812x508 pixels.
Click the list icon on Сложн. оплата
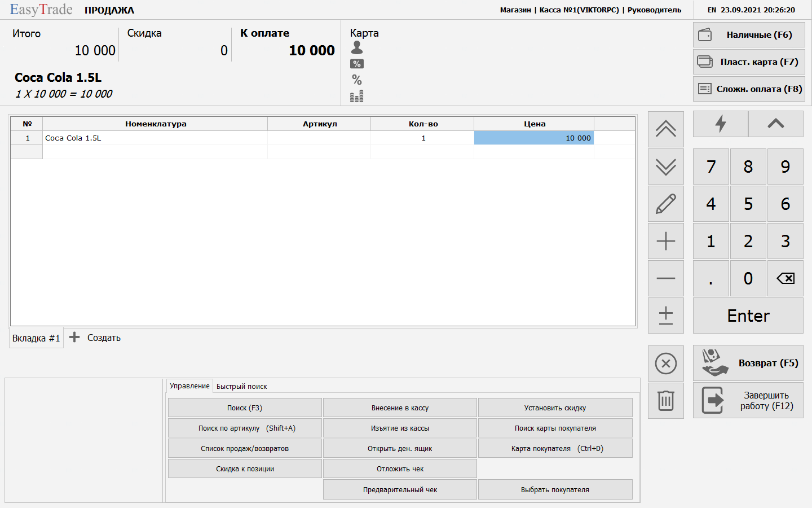click(x=705, y=89)
